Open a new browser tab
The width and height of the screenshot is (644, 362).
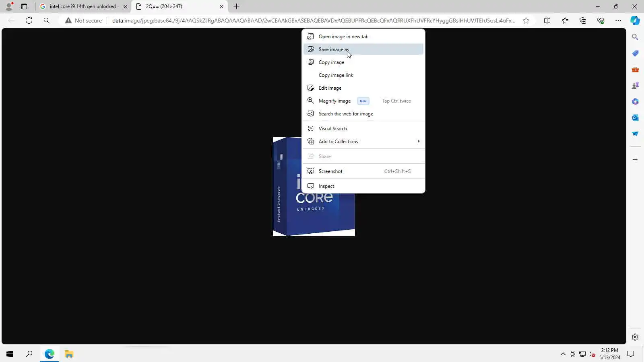(x=237, y=6)
